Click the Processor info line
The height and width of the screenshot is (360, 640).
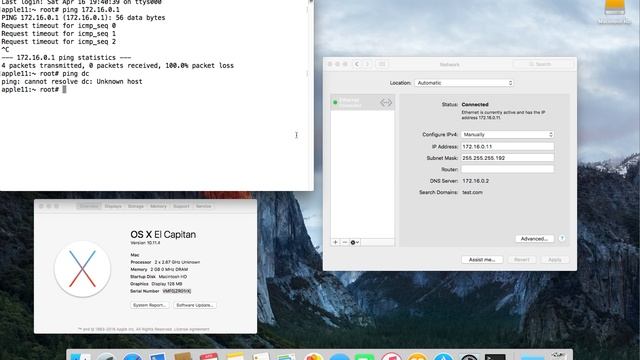click(x=165, y=262)
